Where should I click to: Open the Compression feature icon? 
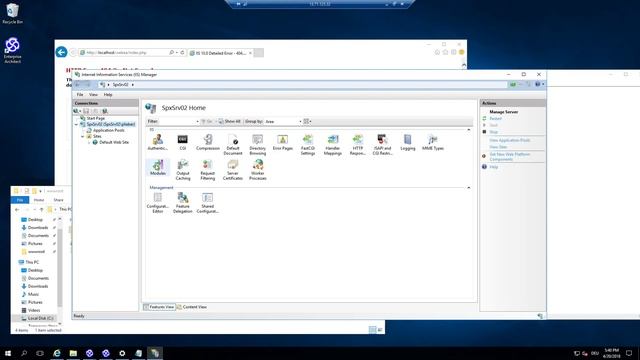208,142
